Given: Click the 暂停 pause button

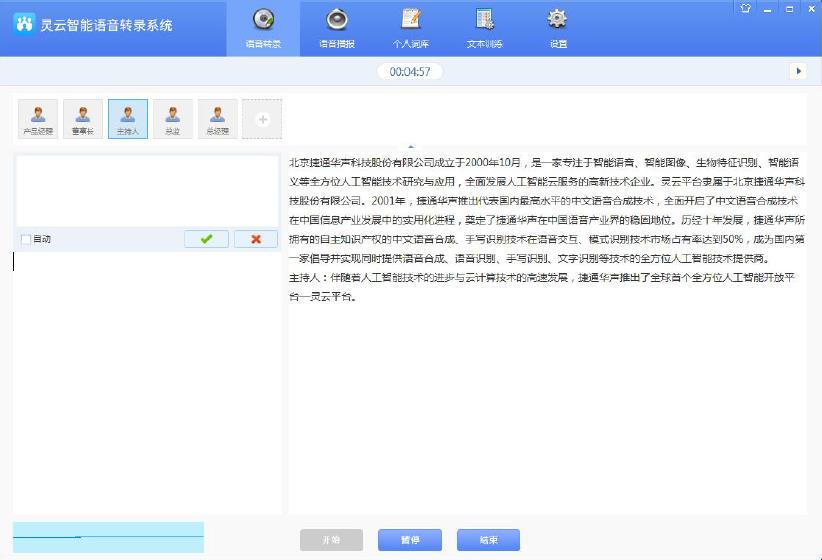Looking at the screenshot, I should point(409,540).
